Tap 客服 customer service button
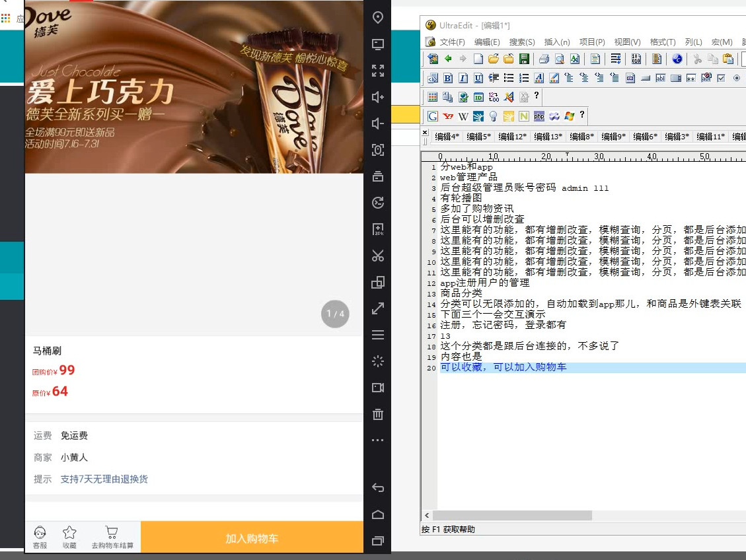This screenshot has width=746, height=560. click(40, 538)
